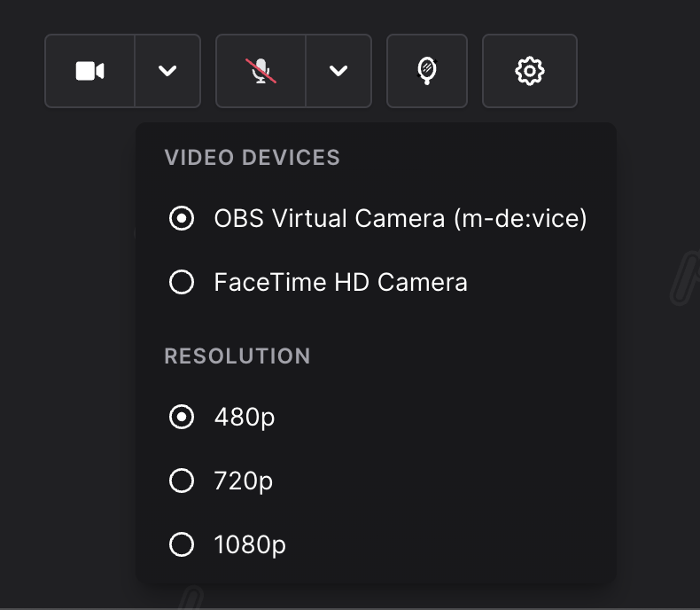Image resolution: width=700 pixels, height=610 pixels.
Task: Collapse the video devices chevron dropdown
Action: click(x=167, y=71)
